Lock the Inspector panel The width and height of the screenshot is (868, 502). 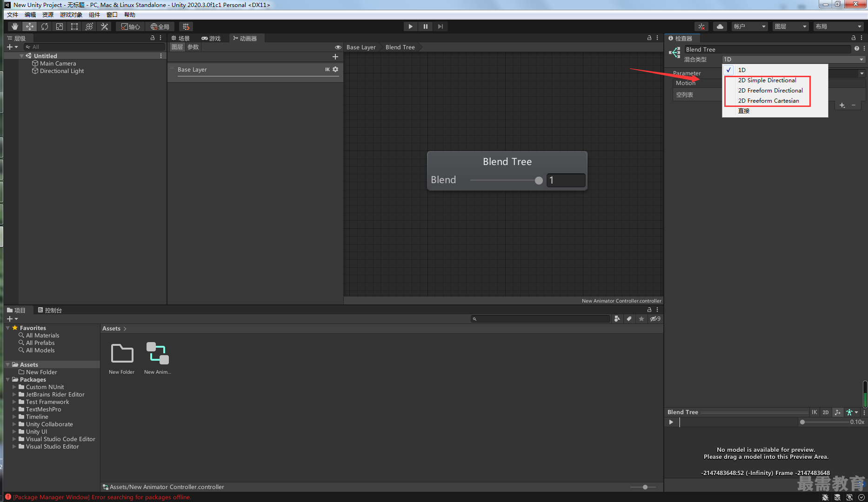(853, 38)
